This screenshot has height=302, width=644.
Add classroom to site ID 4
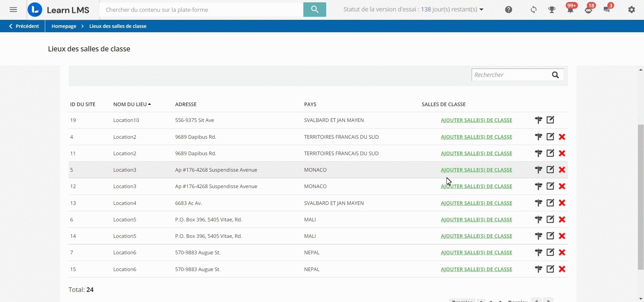[x=476, y=137]
